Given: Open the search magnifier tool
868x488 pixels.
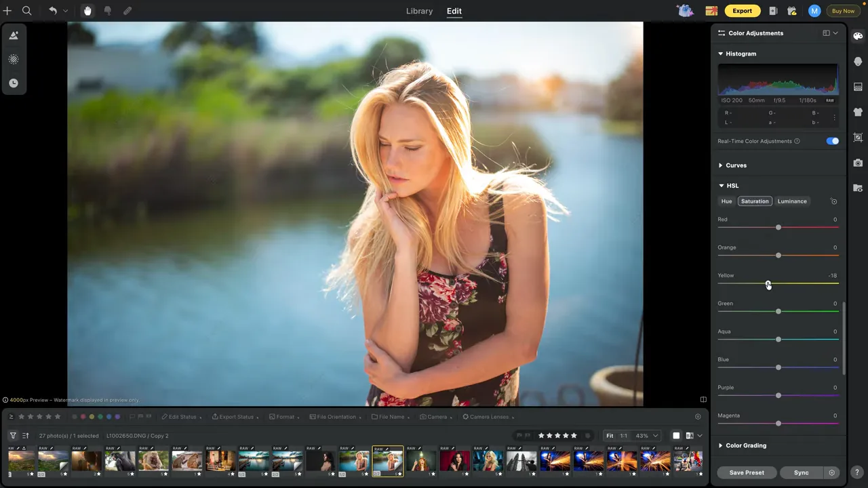Looking at the screenshot, I should coord(26,11).
